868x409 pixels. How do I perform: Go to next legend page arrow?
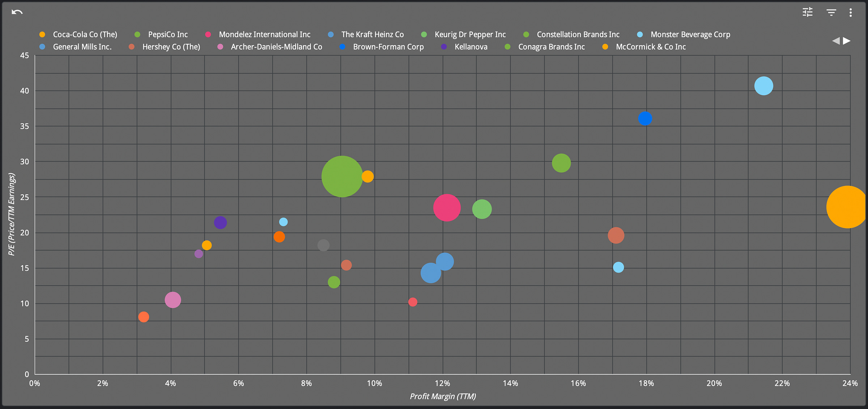[x=847, y=41]
